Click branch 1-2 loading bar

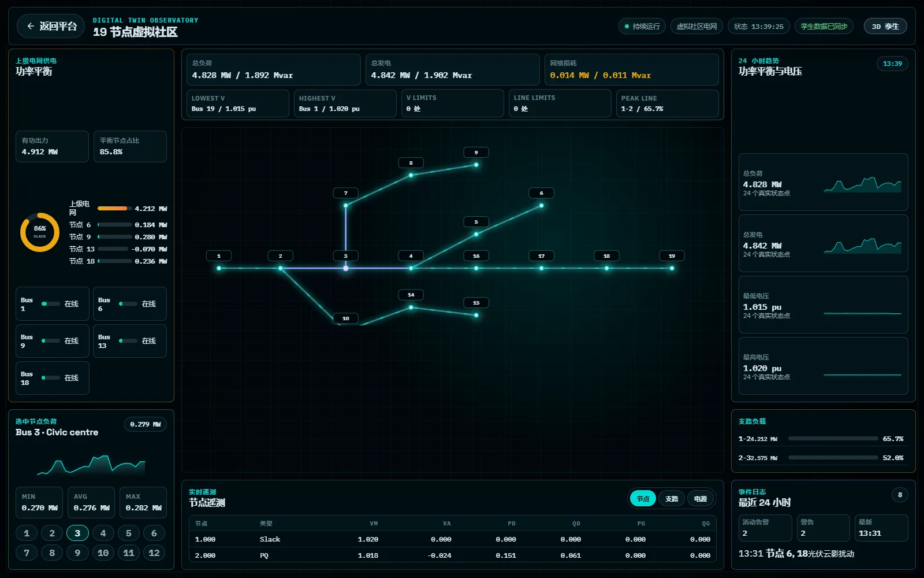pyautogui.click(x=833, y=439)
